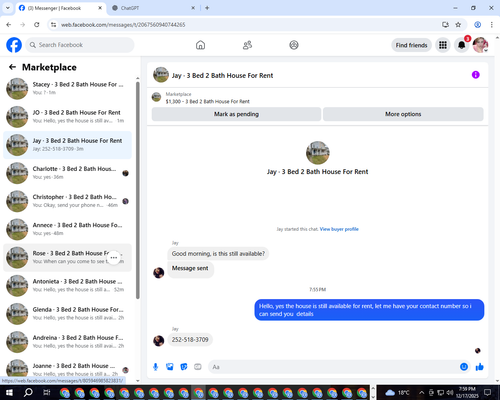Open Stacey's house rental conversation

[67, 89]
